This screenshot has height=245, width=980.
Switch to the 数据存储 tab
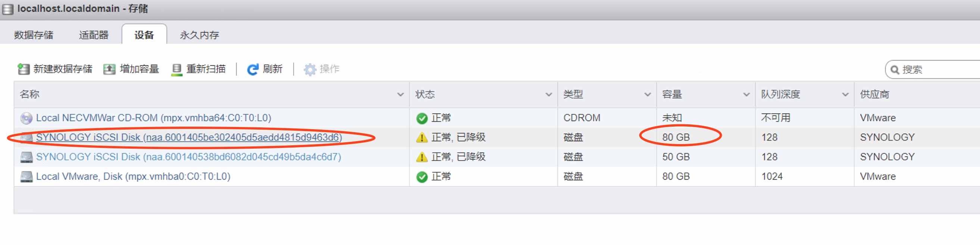pos(34,35)
